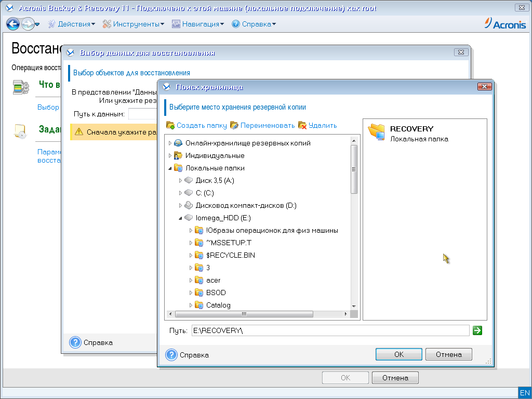Open the Справка menu in toolbar
This screenshot has width=532, height=399.
pos(254,24)
